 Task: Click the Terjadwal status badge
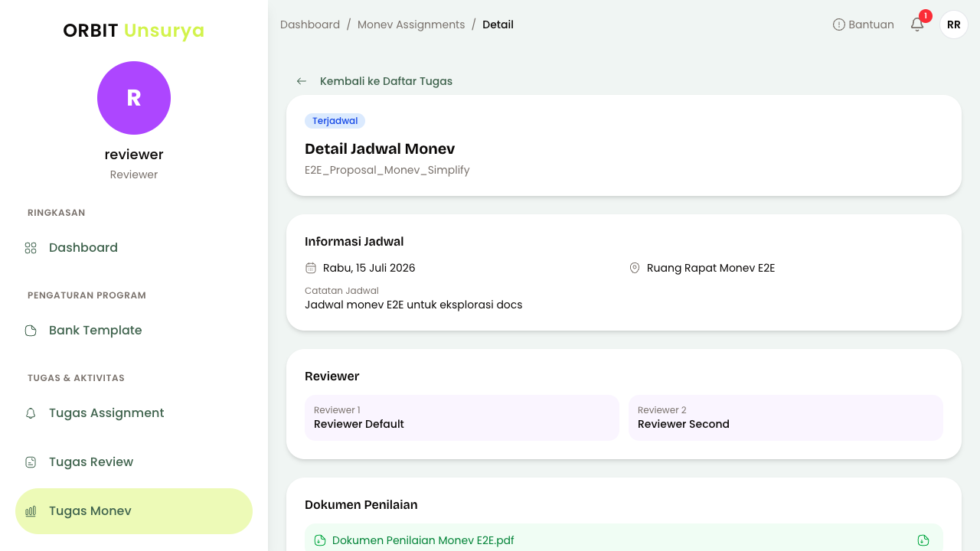(x=335, y=121)
